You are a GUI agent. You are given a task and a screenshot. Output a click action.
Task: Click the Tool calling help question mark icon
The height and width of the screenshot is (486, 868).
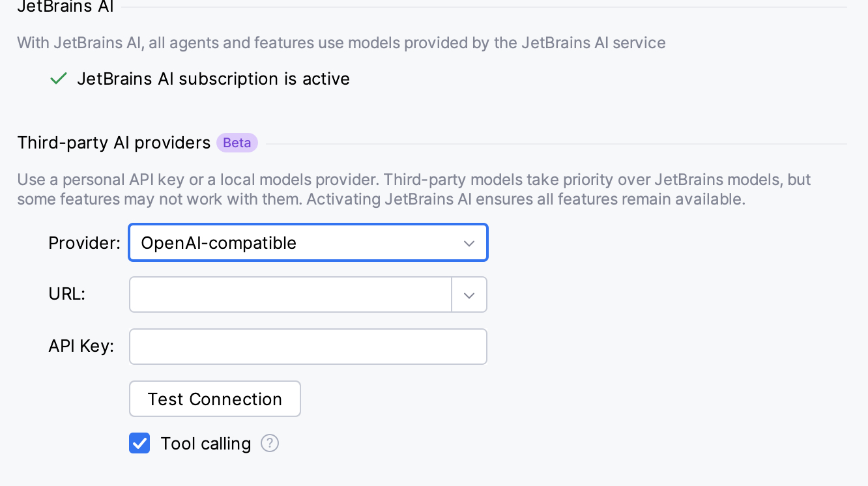(x=270, y=444)
